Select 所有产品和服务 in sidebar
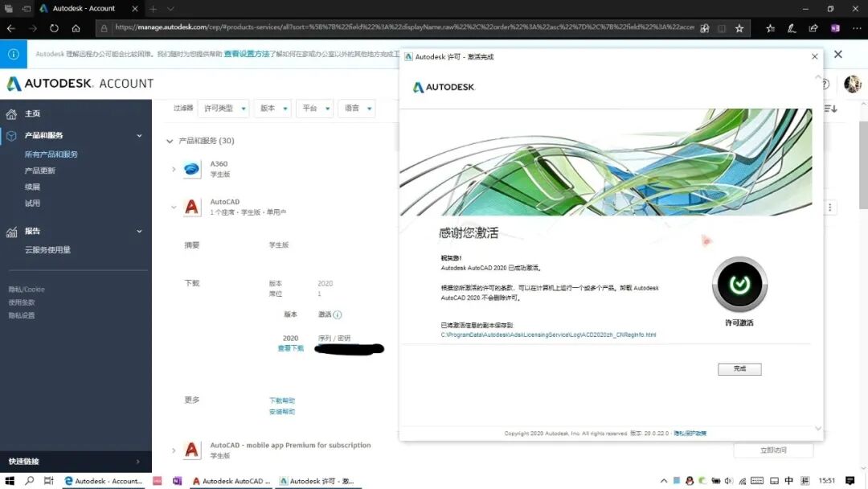This screenshot has width=868, height=489. 51,154
